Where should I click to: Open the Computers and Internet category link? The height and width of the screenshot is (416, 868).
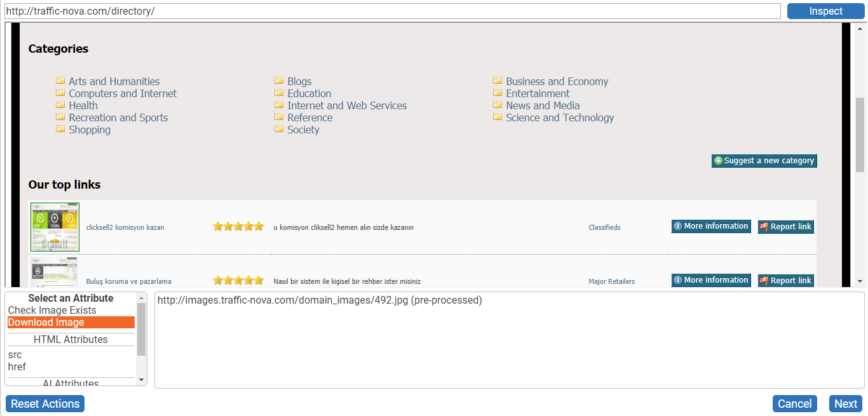coord(123,93)
